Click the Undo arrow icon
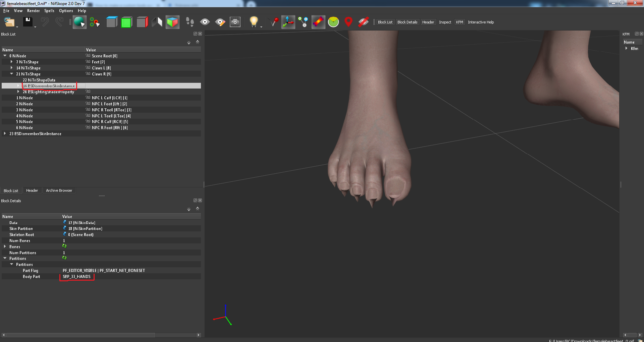Viewport: 644px width, 342px height. [x=45, y=22]
